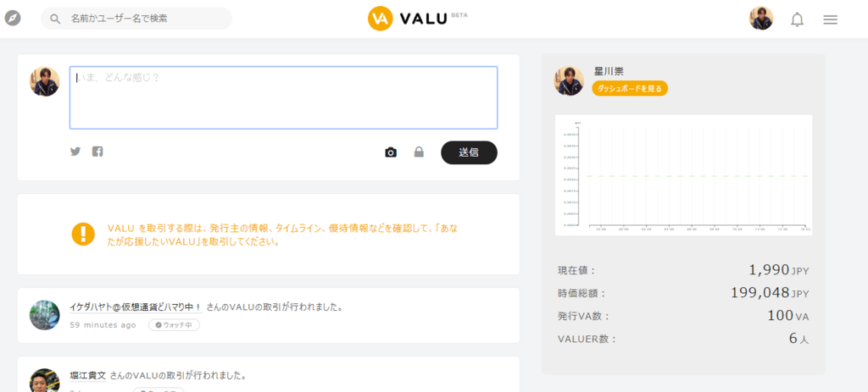The width and height of the screenshot is (868, 392).
Task: Open 堀江貴文 profile link
Action: (x=87, y=375)
